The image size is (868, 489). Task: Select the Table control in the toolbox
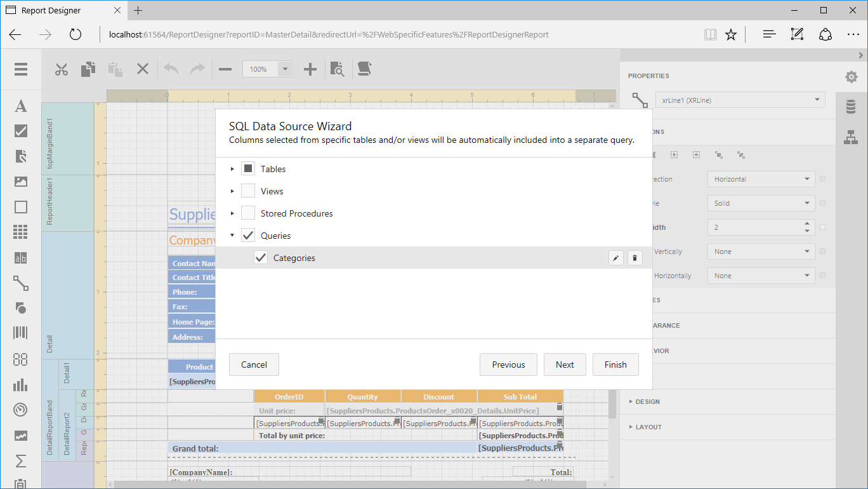click(x=20, y=232)
